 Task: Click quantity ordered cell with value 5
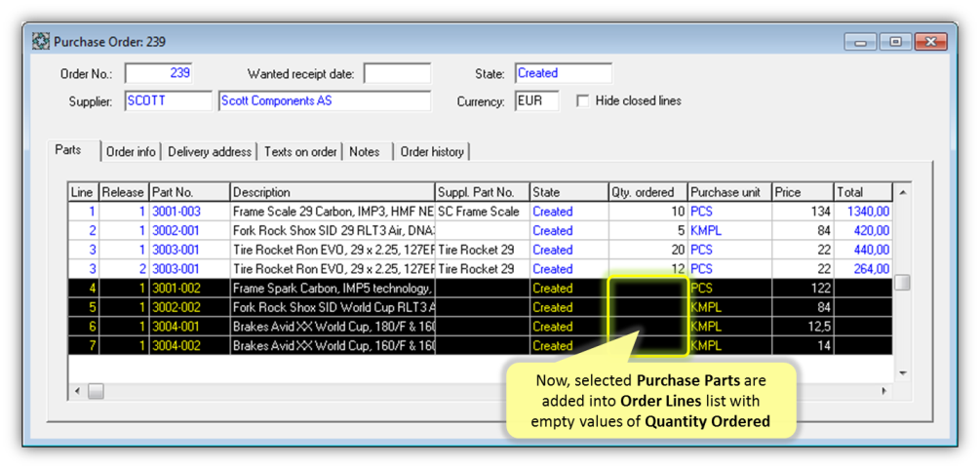pyautogui.click(x=648, y=231)
